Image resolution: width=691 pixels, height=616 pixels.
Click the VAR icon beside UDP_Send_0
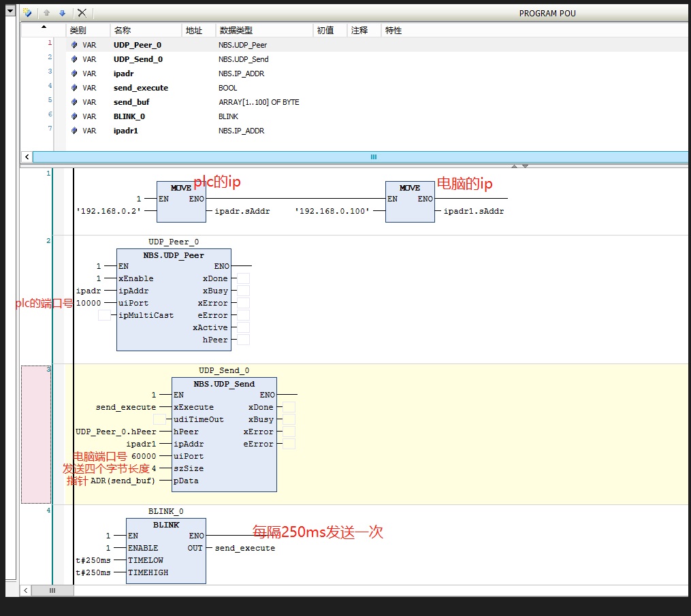pos(74,59)
